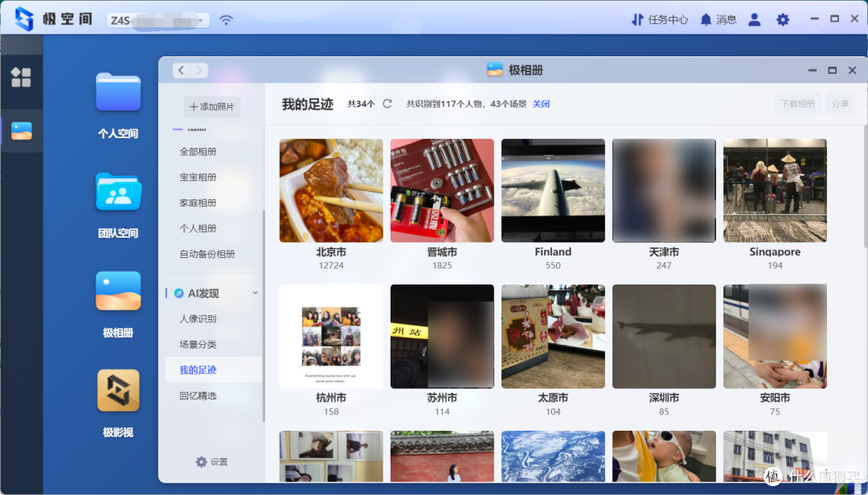Click the AI发现 compass icon
The image size is (868, 495).
point(178,293)
